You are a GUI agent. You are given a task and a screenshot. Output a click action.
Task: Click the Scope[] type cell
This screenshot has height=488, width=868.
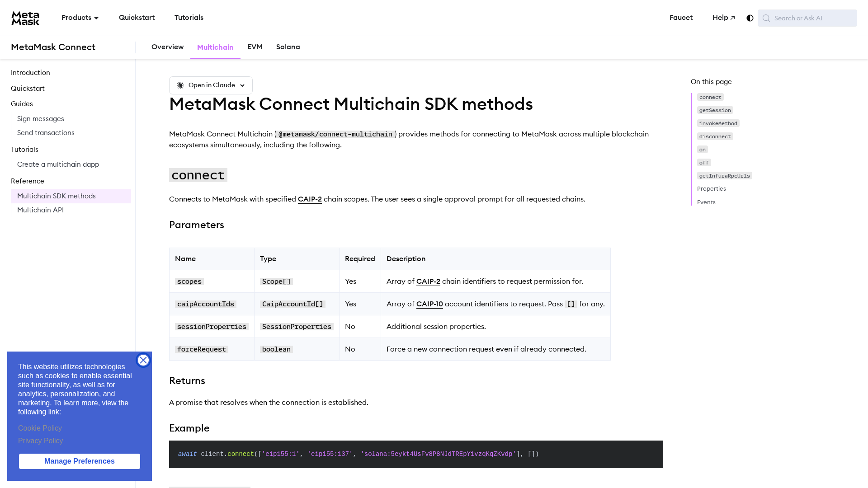coord(276,282)
